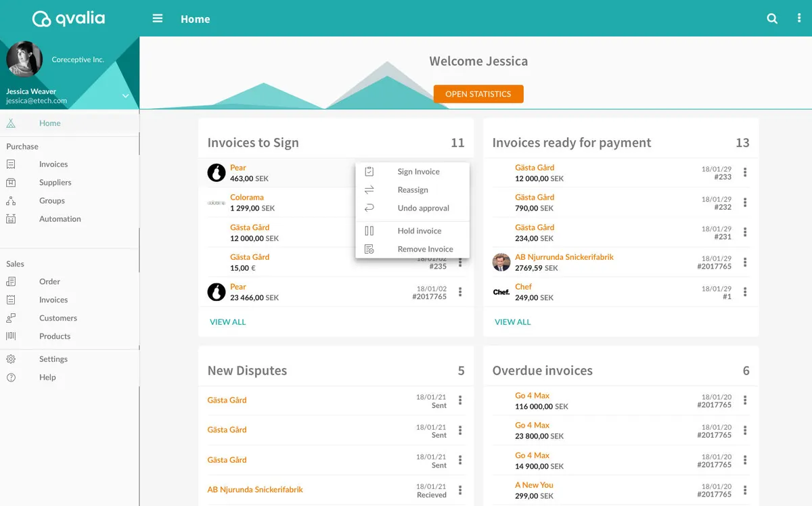
Task: Click the Undo approval arrow icon
Action: (369, 208)
